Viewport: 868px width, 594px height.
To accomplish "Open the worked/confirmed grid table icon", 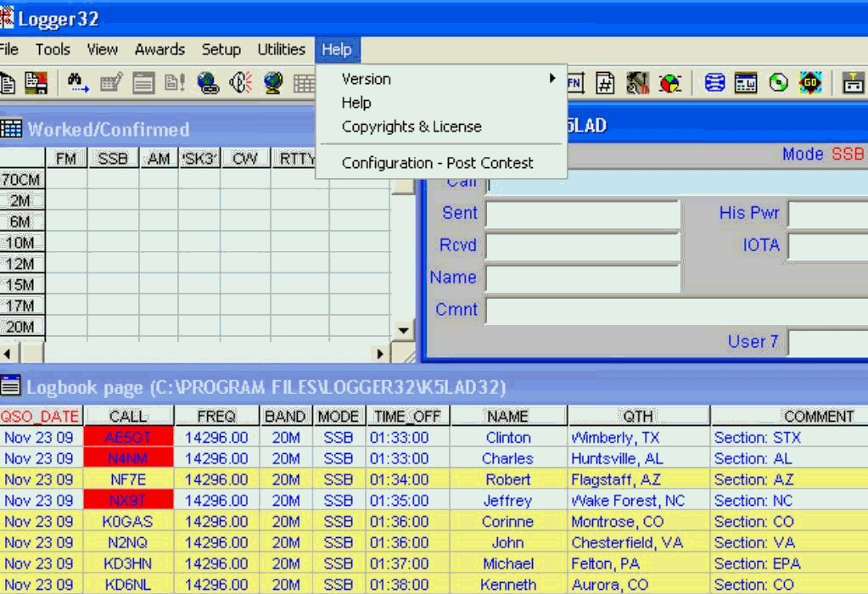I will click(x=304, y=82).
